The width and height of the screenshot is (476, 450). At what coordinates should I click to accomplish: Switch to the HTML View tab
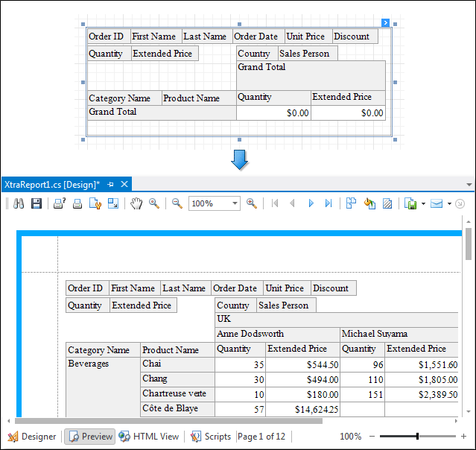[149, 437]
